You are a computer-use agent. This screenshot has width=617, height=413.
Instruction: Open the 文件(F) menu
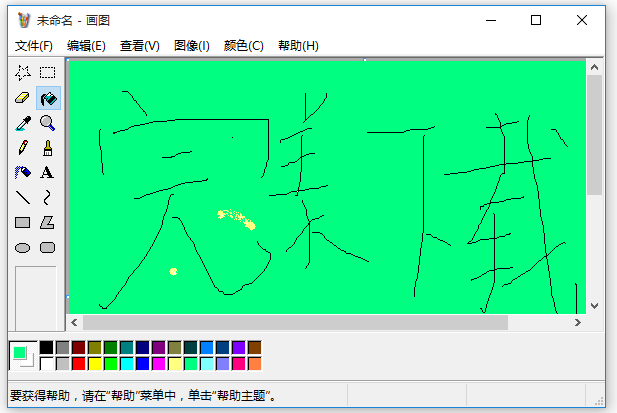coord(34,46)
